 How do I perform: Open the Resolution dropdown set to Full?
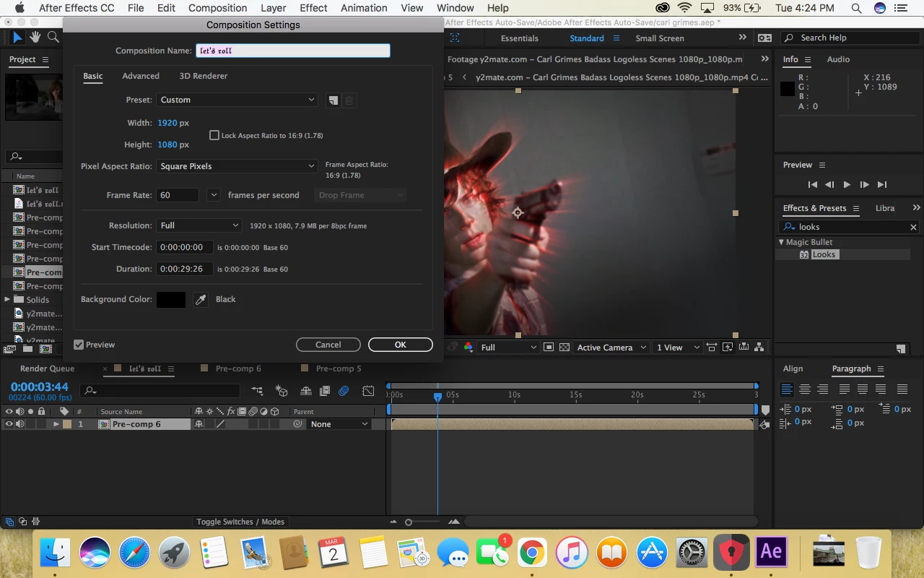199,225
